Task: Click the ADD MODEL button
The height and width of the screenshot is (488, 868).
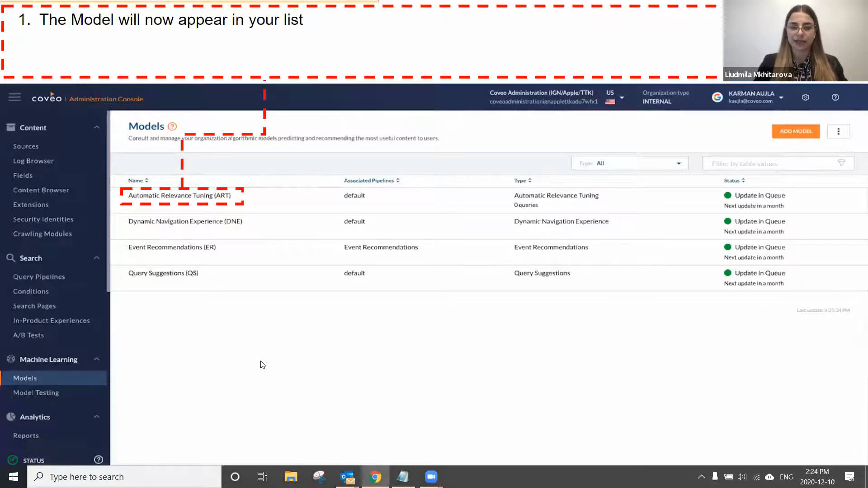Action: 795,131
